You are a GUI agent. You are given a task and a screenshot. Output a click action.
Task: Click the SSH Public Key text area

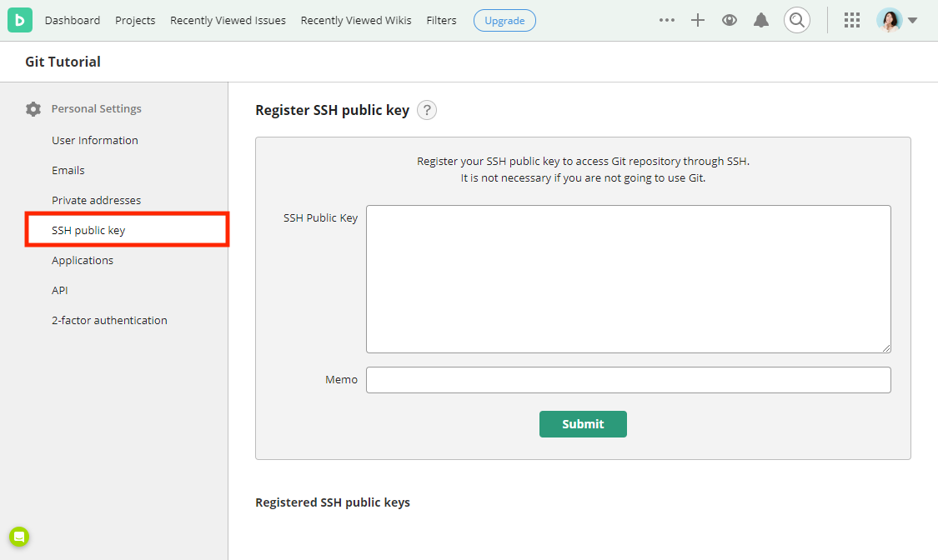pyautogui.click(x=629, y=279)
